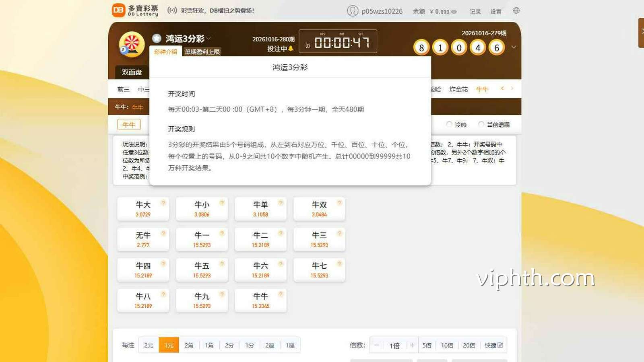Bet on 牛七 option
The image size is (644, 362).
coord(319,270)
